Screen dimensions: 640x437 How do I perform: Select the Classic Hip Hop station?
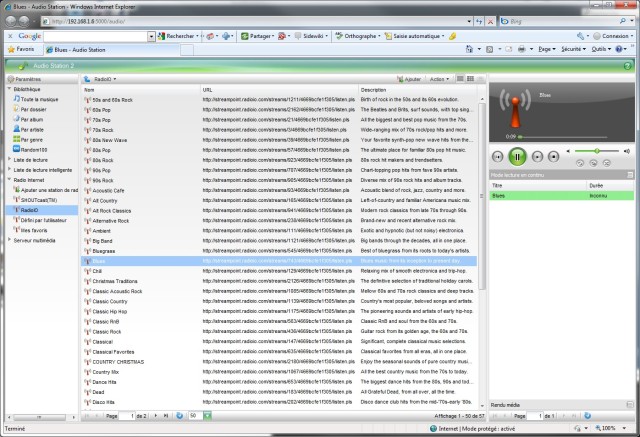279,311
